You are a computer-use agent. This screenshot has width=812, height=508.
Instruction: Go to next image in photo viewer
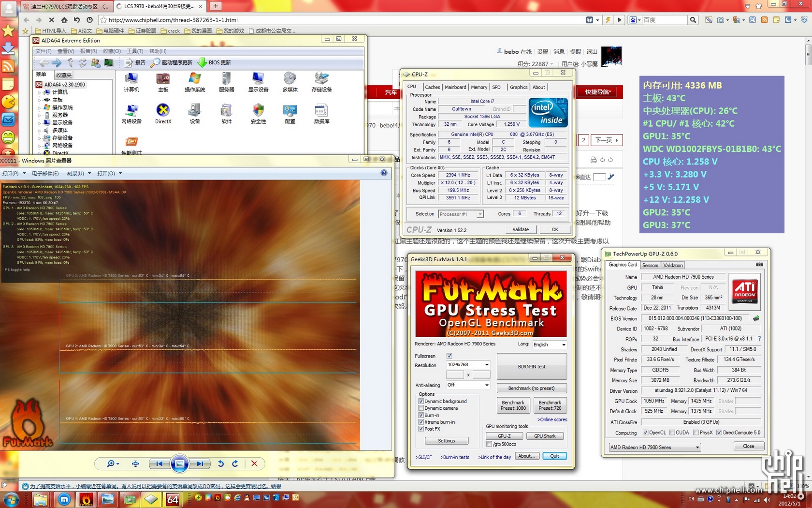click(199, 463)
